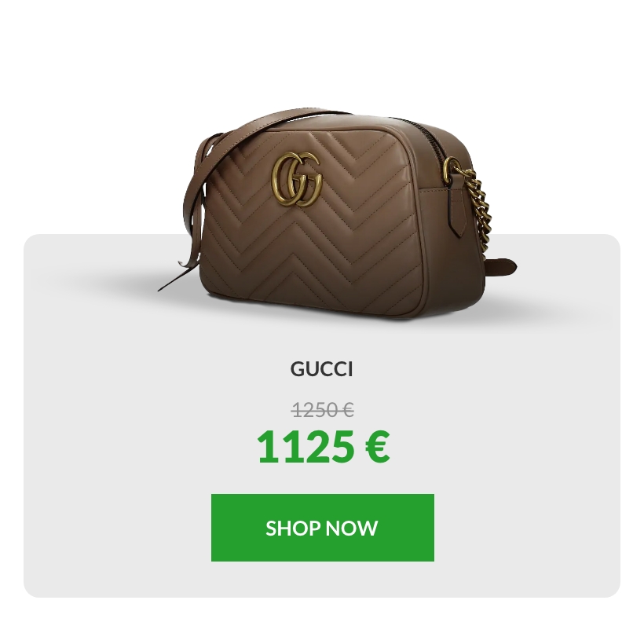Click the euro sign in the green price
644x644 pixels.
377,446
